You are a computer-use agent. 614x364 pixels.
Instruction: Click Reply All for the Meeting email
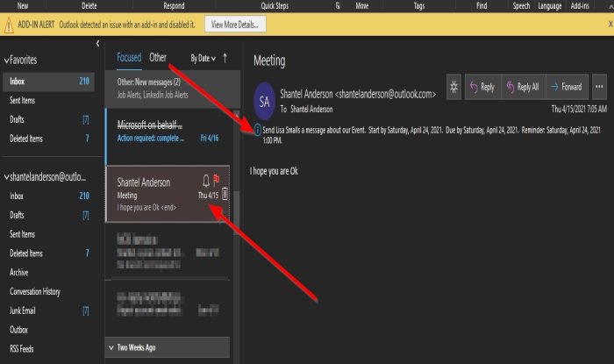523,87
